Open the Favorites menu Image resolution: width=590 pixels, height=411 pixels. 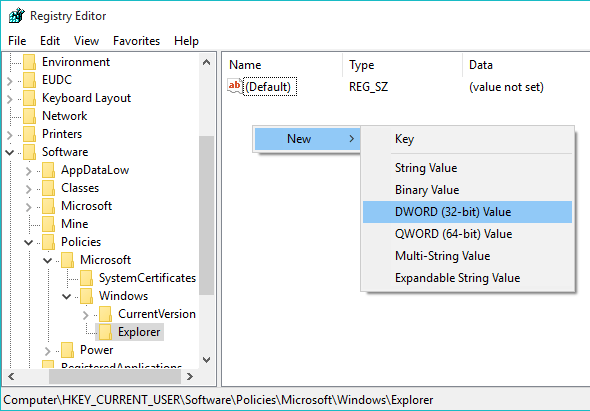[136, 41]
